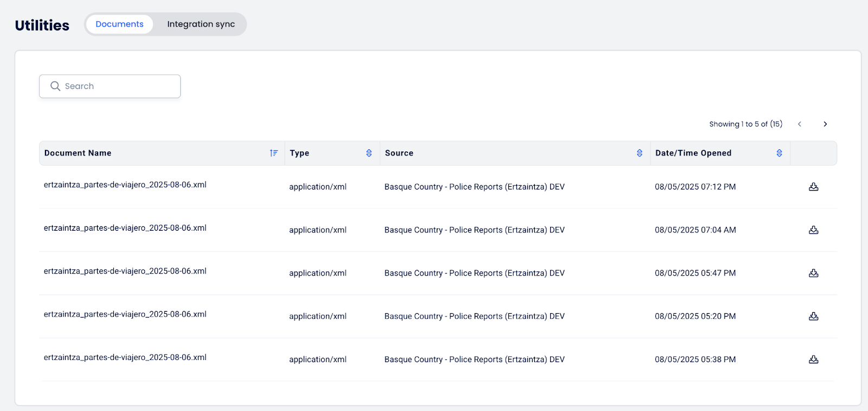The image size is (868, 411).
Task: Go to previous page of documents
Action: click(800, 124)
